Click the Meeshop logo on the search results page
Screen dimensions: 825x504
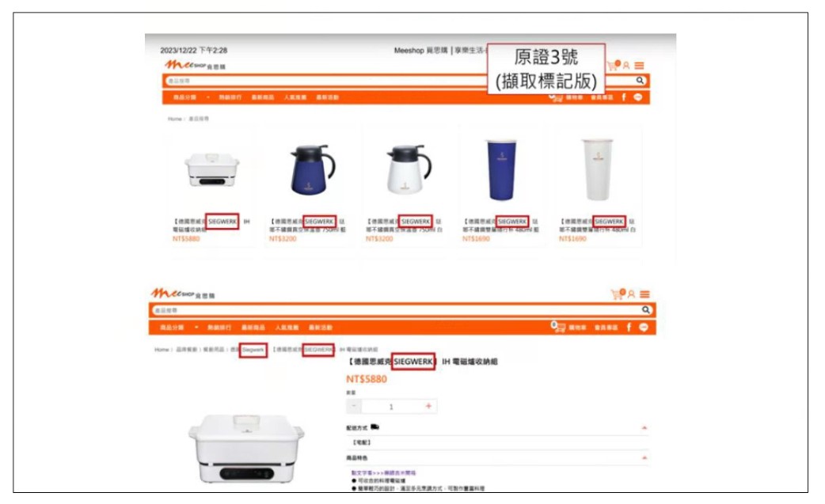(x=195, y=65)
